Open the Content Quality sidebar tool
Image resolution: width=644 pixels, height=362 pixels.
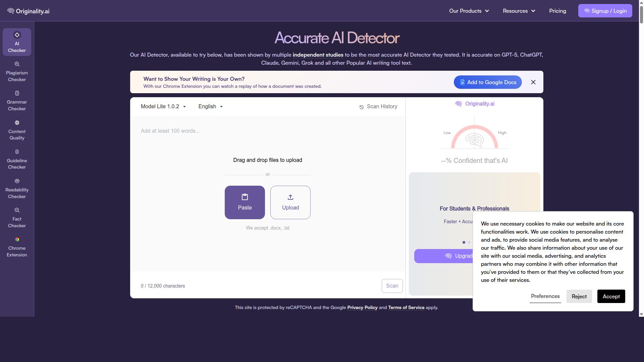[x=17, y=130]
